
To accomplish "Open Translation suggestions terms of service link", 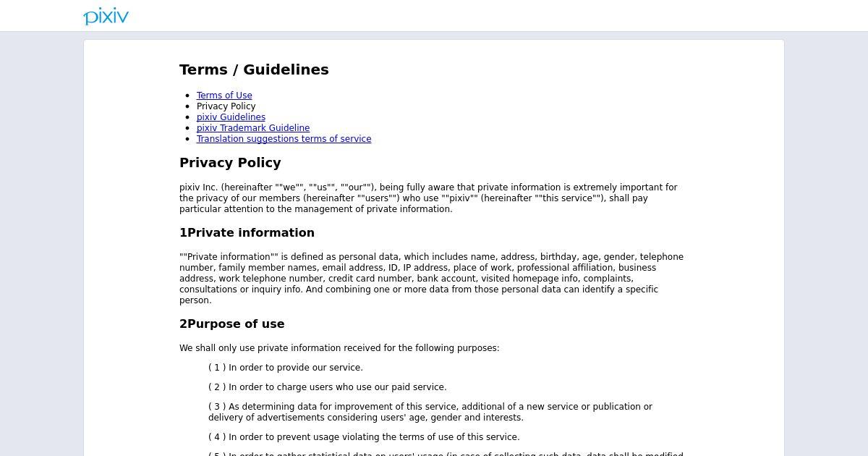I will click(x=284, y=139).
